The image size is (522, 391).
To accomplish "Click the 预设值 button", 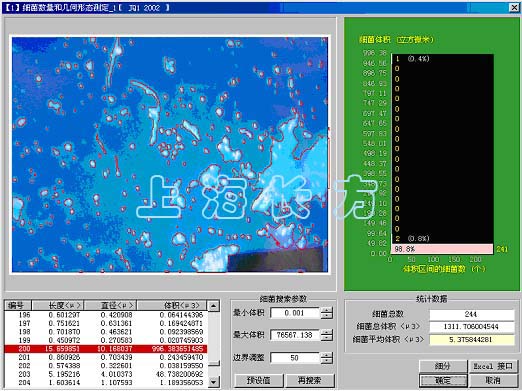I will [259, 380].
